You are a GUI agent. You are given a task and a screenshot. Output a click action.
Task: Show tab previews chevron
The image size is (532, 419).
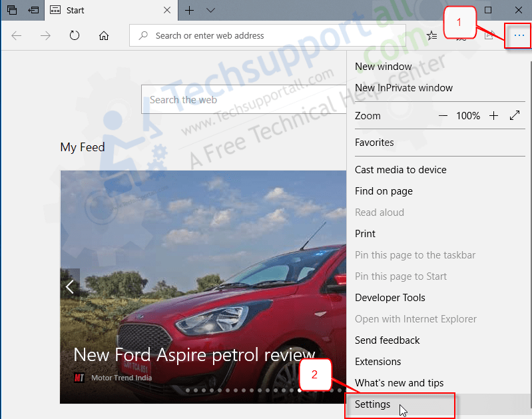tap(210, 10)
